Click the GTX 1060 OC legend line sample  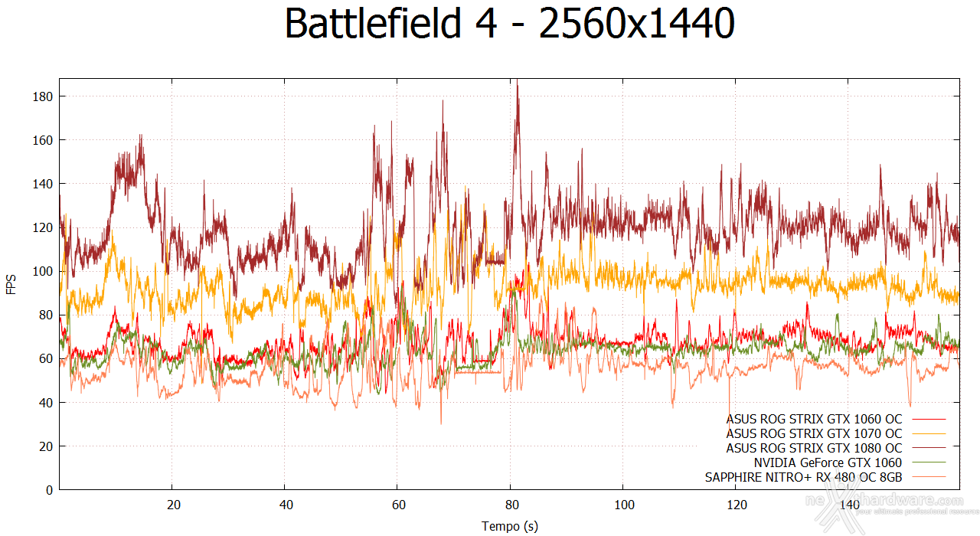(x=929, y=419)
